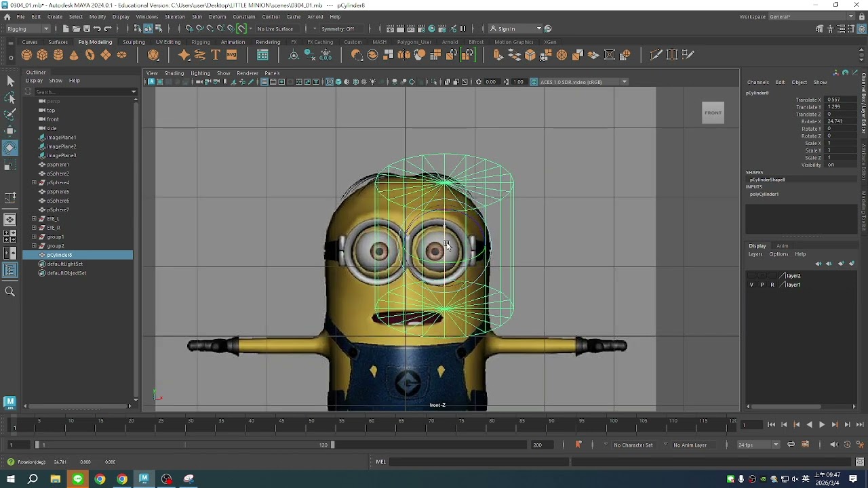
Task: Click the SVG import shelf icon
Action: pos(231,55)
